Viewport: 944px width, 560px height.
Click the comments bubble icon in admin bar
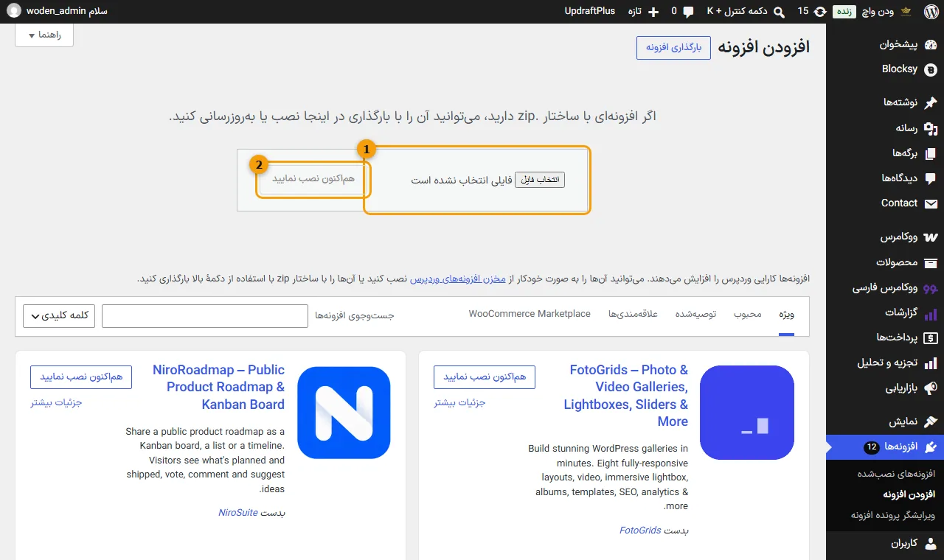pyautogui.click(x=688, y=12)
